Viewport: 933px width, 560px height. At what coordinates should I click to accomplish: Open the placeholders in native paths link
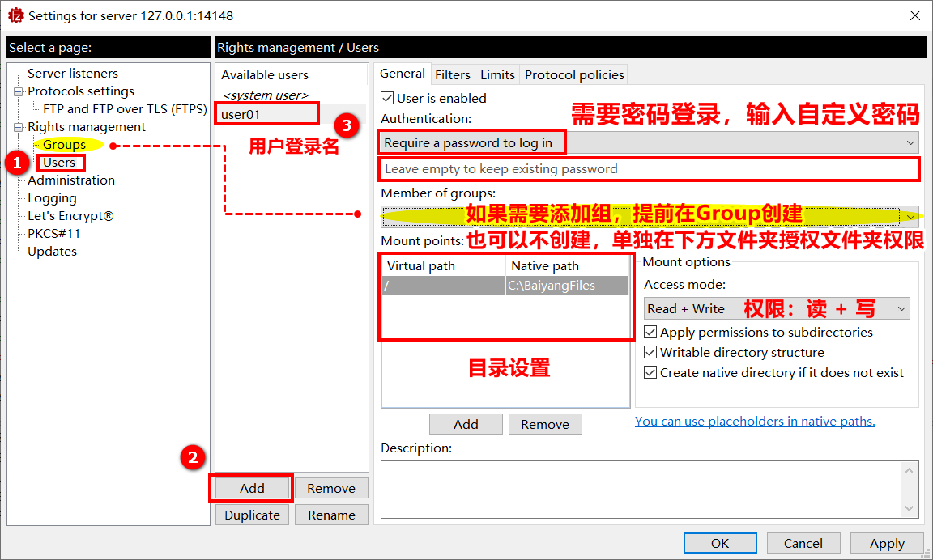pyautogui.click(x=755, y=421)
